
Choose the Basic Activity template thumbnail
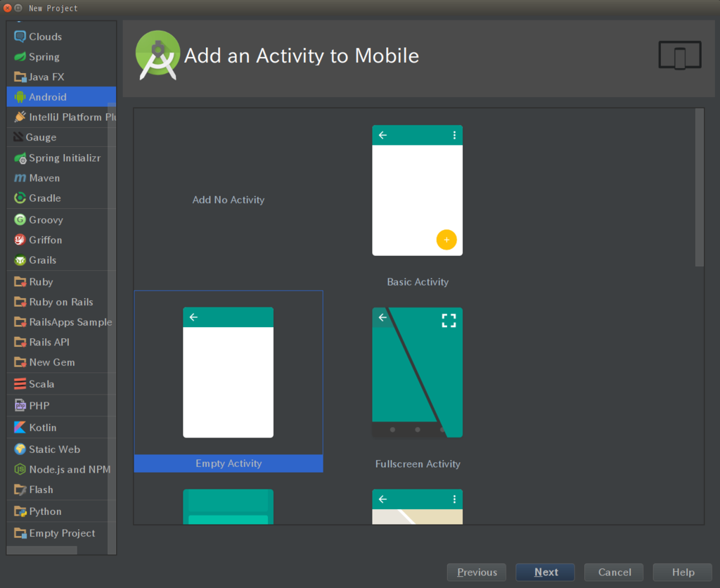(x=417, y=190)
